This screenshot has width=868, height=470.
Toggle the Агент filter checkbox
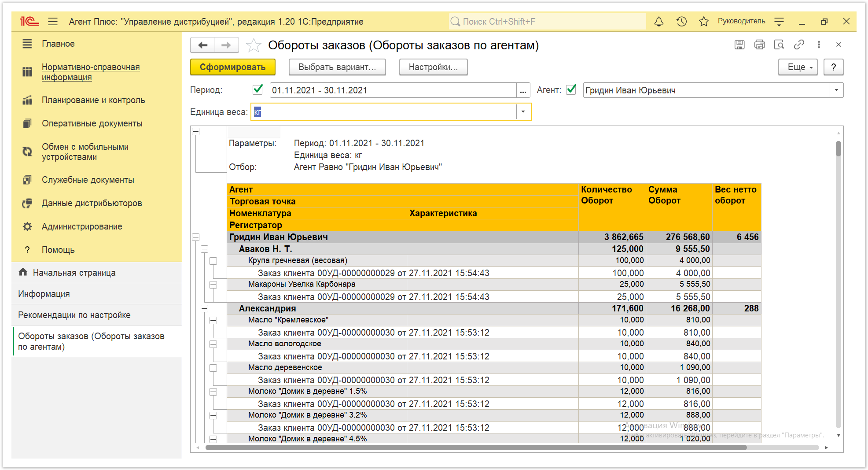[x=571, y=89]
